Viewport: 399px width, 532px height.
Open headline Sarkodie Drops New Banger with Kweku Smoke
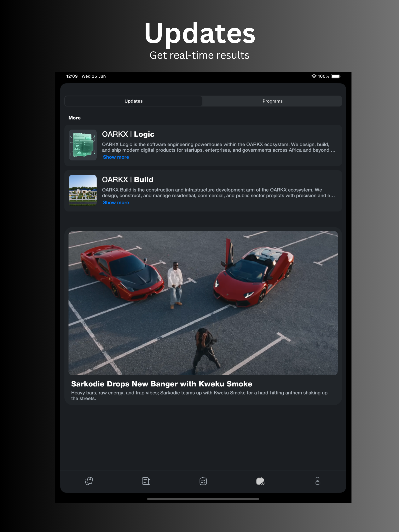pyautogui.click(x=162, y=384)
